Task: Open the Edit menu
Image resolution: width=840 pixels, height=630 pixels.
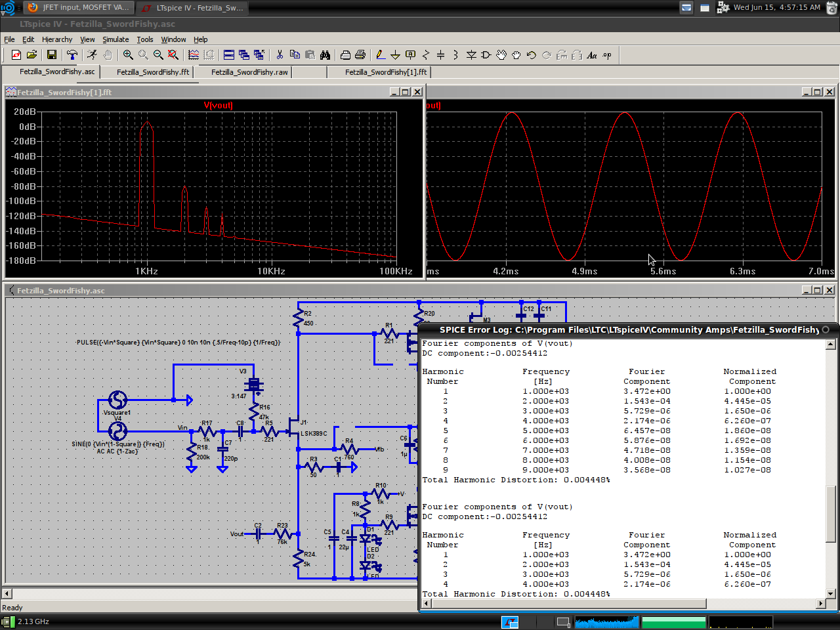Action: pyautogui.click(x=28, y=39)
